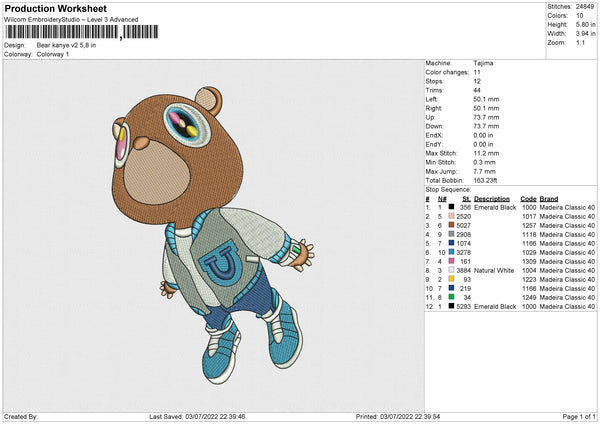Viewport: 600px width, 424px height.
Task: Click the Zoom value '1:1'
Action: (580, 42)
